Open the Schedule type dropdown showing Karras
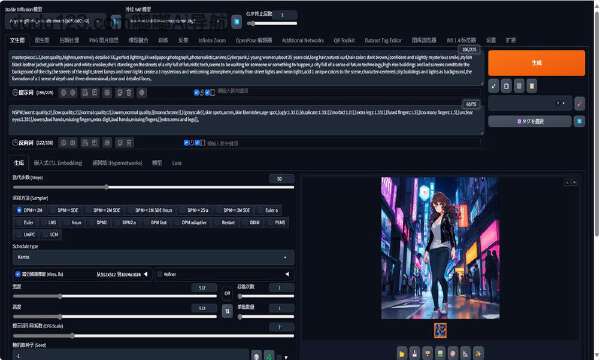Screen dimensions: 600x360 [153, 257]
